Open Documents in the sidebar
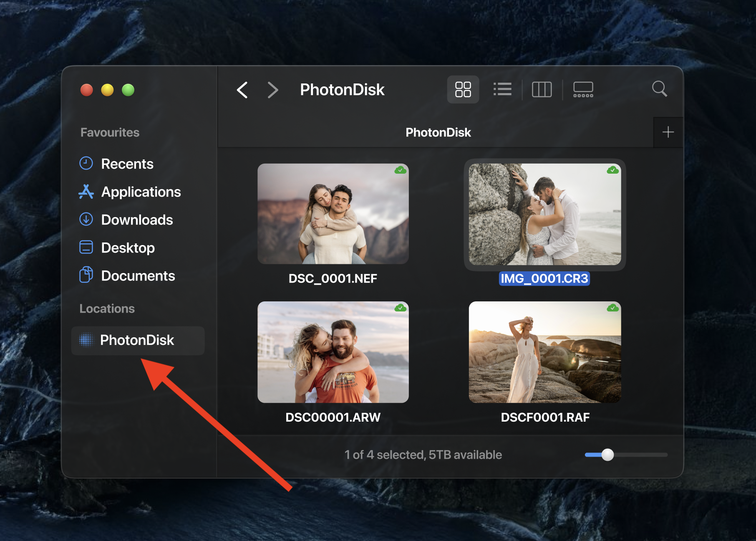This screenshot has width=756, height=541. (x=138, y=276)
